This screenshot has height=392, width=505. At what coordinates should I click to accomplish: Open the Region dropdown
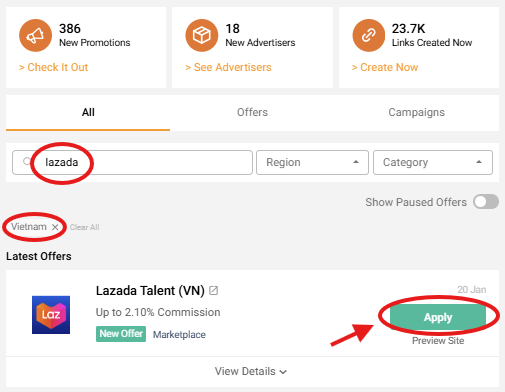312,162
